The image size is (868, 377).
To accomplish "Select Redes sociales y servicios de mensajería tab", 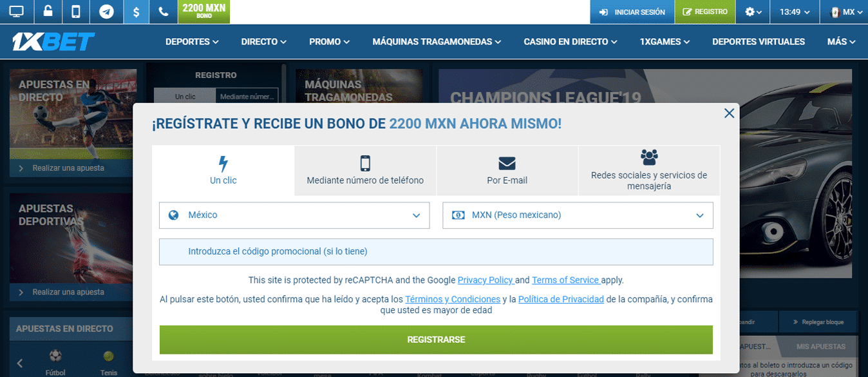I will click(649, 171).
